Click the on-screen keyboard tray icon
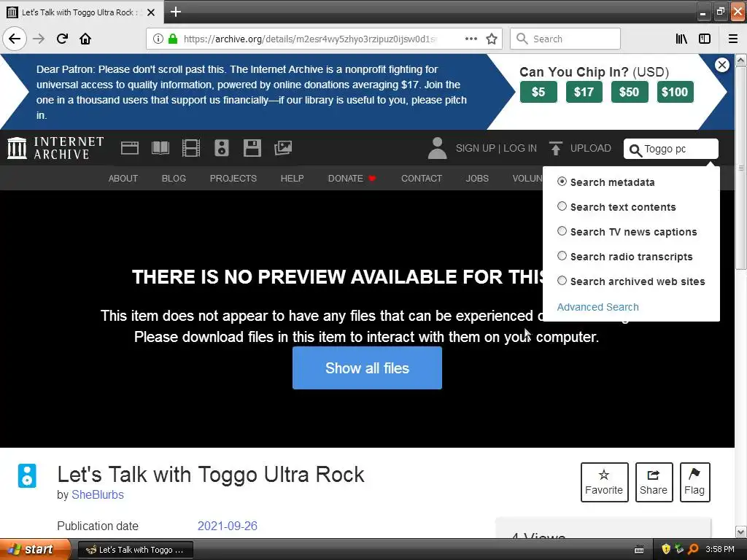 (x=639, y=550)
